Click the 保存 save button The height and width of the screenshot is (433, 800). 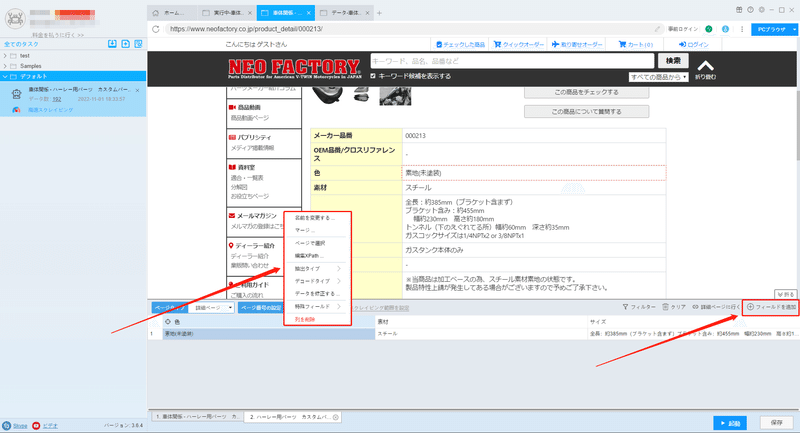pos(777,423)
